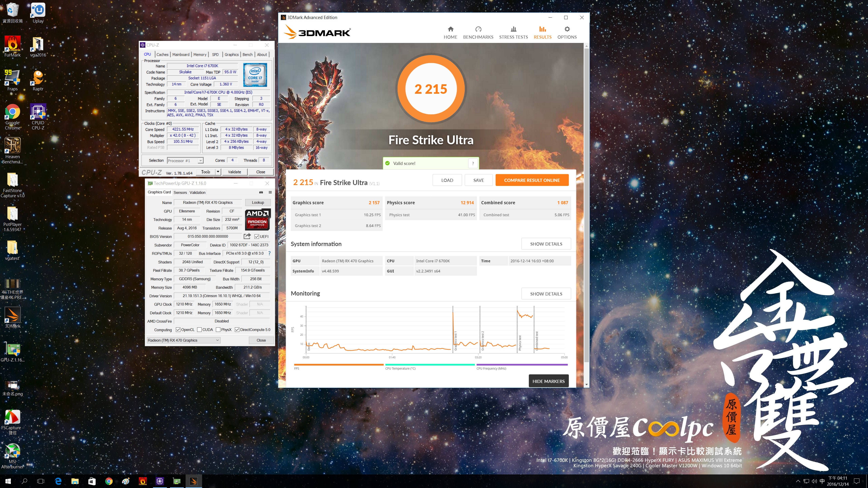868x488 pixels.
Task: Expand the CPU-Z Tools dropdown arrow
Action: 218,172
